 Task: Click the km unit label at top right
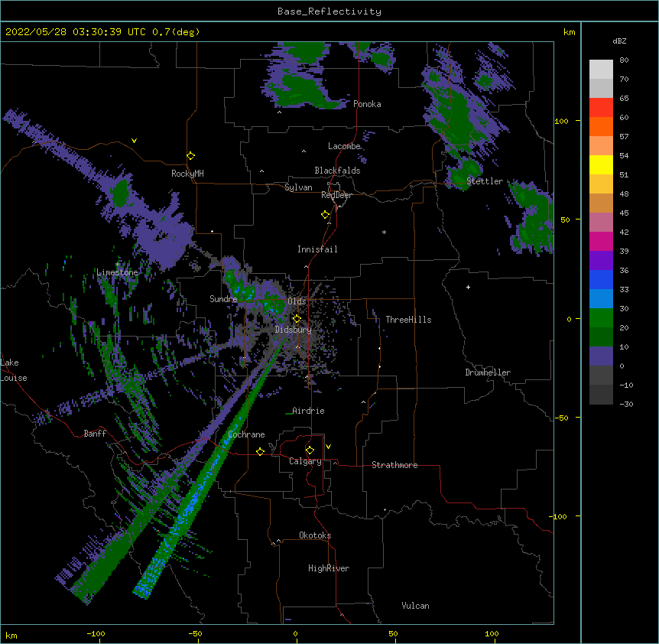coord(569,32)
